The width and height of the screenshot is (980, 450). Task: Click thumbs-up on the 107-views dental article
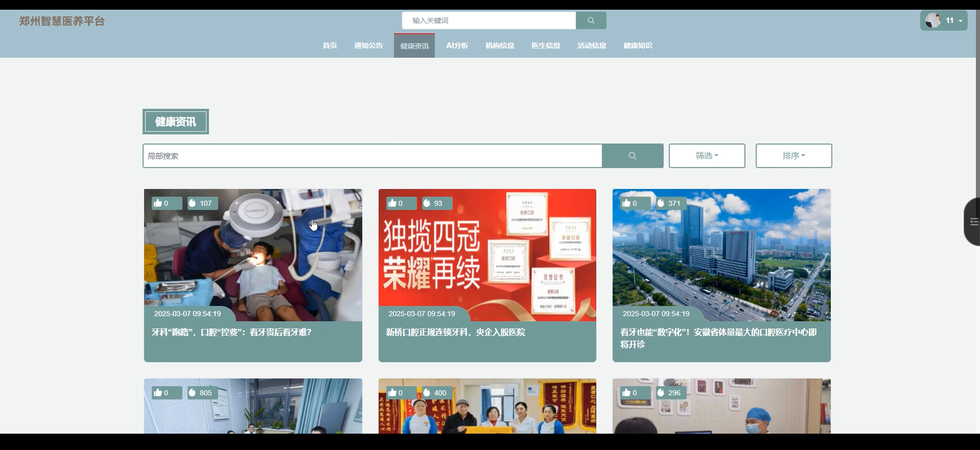tap(158, 203)
